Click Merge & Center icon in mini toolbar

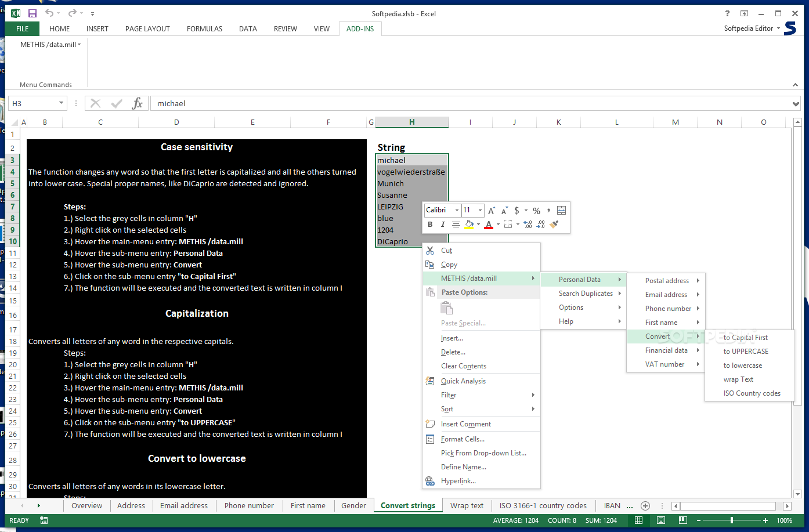click(561, 211)
